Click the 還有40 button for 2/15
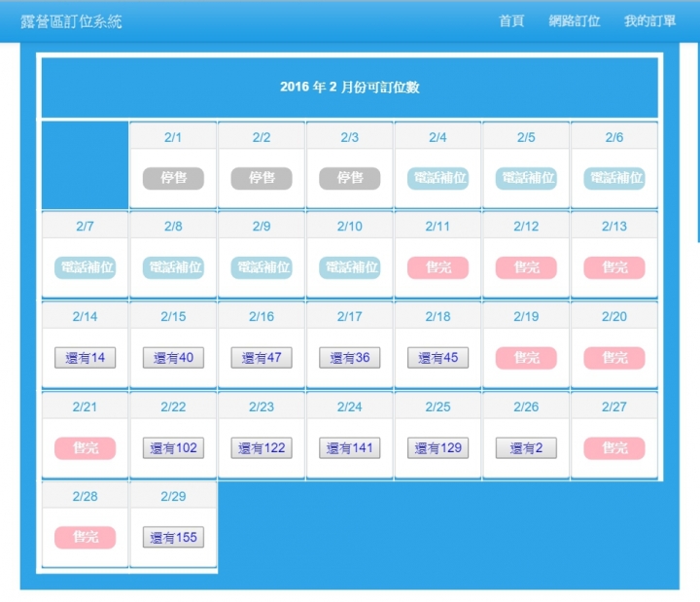The width and height of the screenshot is (700, 602). 173,358
